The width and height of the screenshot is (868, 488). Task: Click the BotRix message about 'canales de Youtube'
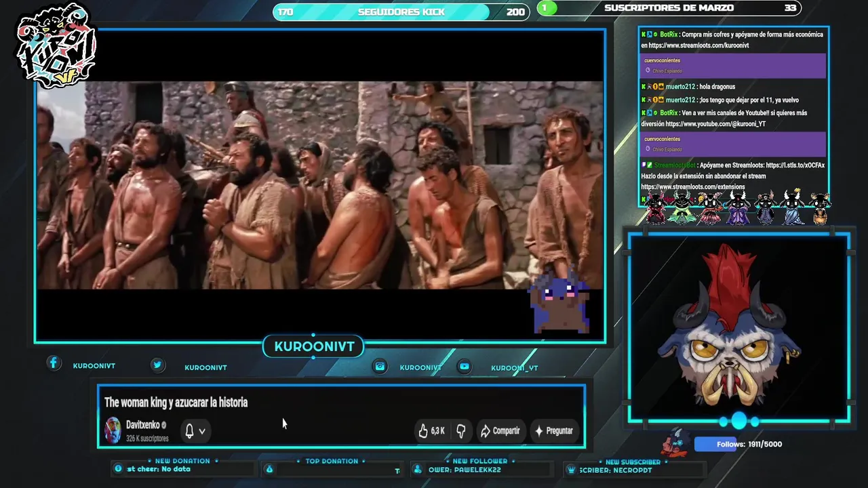(x=724, y=119)
